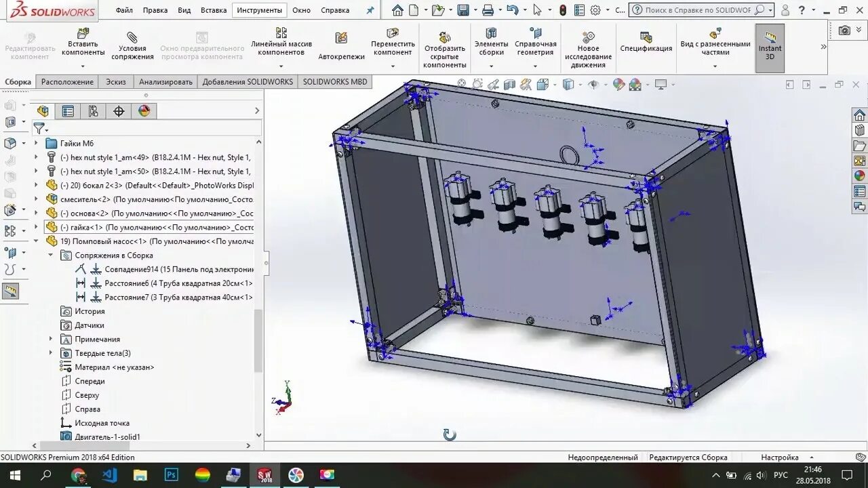Open dropdown under Справочная геометрия

coord(535,66)
